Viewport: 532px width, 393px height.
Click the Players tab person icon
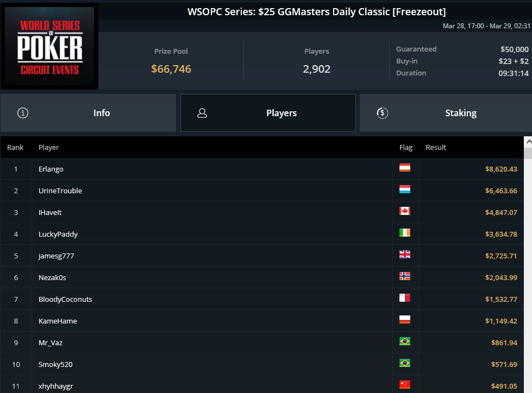tap(202, 113)
